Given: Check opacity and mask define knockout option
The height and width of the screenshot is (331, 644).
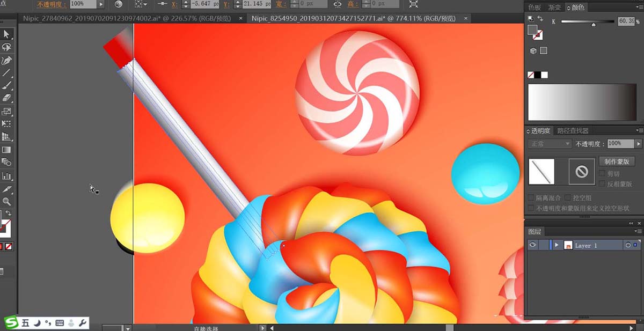Looking at the screenshot, I should [531, 208].
